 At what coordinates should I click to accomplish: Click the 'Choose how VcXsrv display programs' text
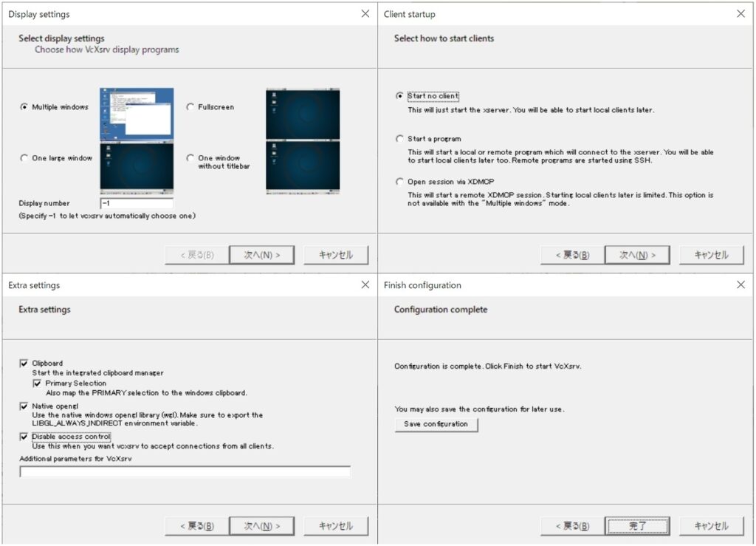click(106, 50)
